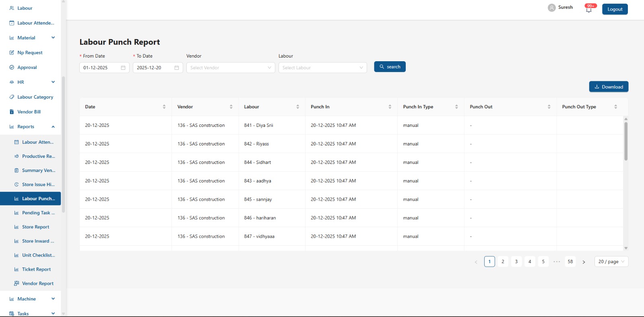Screen dimensions: 644x317
Task: Sort by the Punch In column sort icon
Action: 390,107
